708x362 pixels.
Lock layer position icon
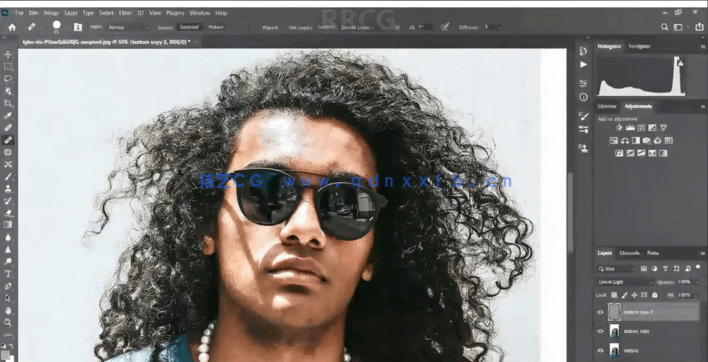(x=634, y=295)
